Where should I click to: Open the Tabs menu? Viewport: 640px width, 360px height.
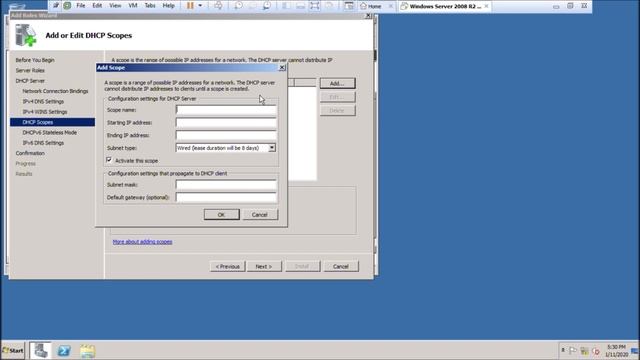150,6
